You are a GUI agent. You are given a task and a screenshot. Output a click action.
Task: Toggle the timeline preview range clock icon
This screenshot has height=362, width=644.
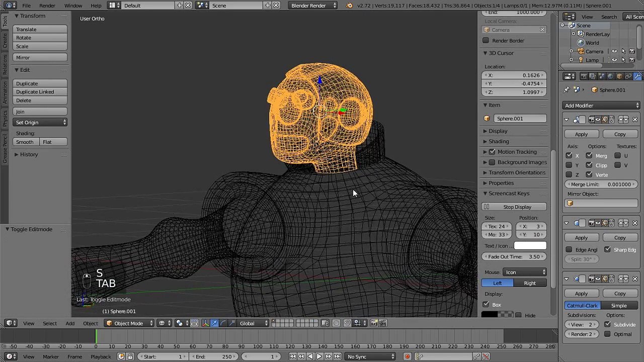tap(121, 356)
